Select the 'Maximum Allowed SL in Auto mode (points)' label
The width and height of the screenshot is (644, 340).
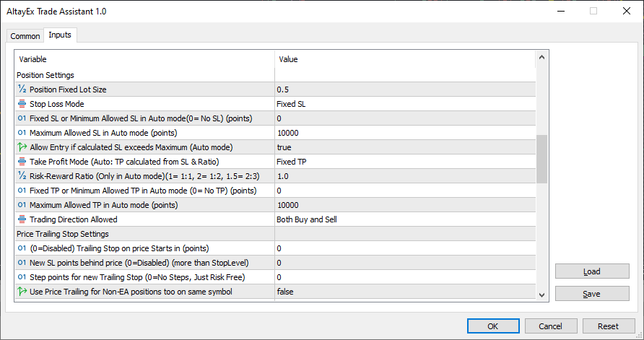(103, 133)
